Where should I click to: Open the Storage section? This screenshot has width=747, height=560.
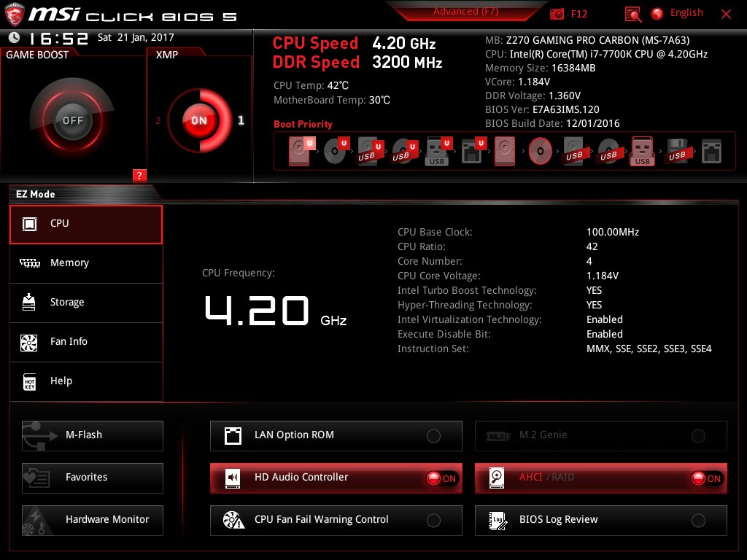pyautogui.click(x=86, y=303)
